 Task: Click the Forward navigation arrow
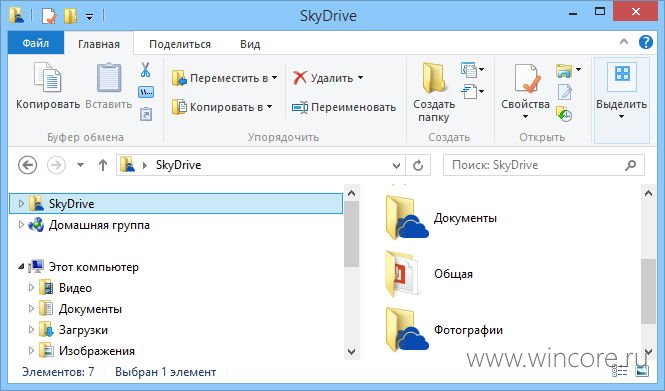[x=56, y=165]
